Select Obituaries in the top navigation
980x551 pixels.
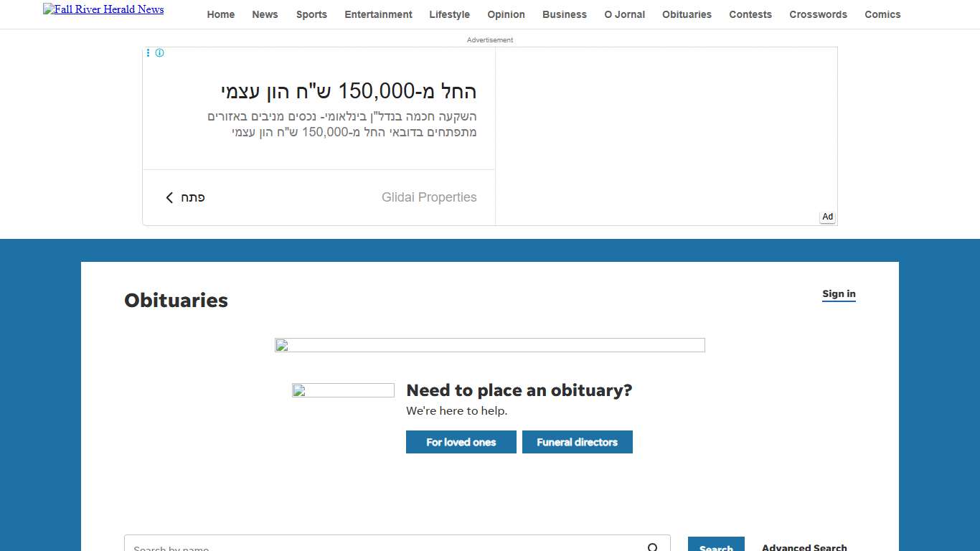[x=687, y=14]
